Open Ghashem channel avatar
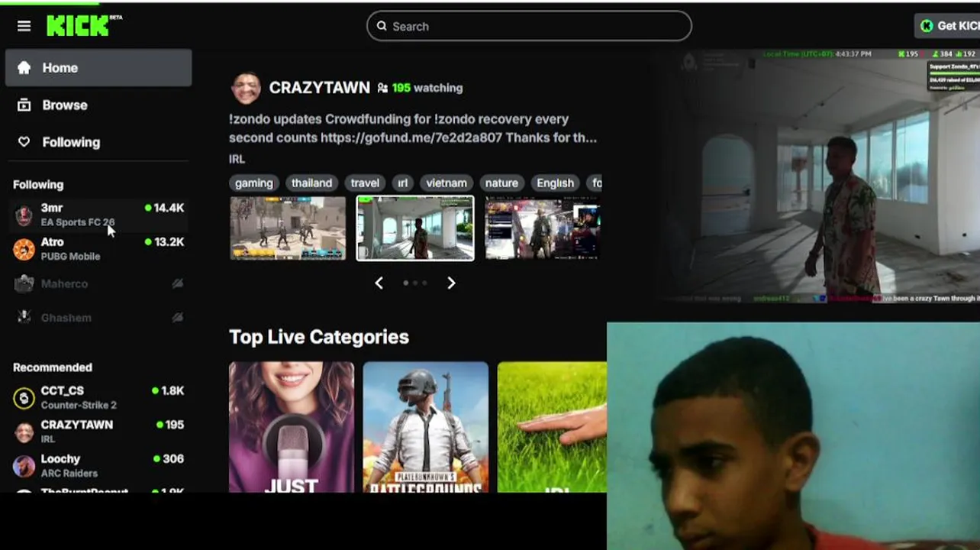The height and width of the screenshot is (550, 980). [x=24, y=317]
